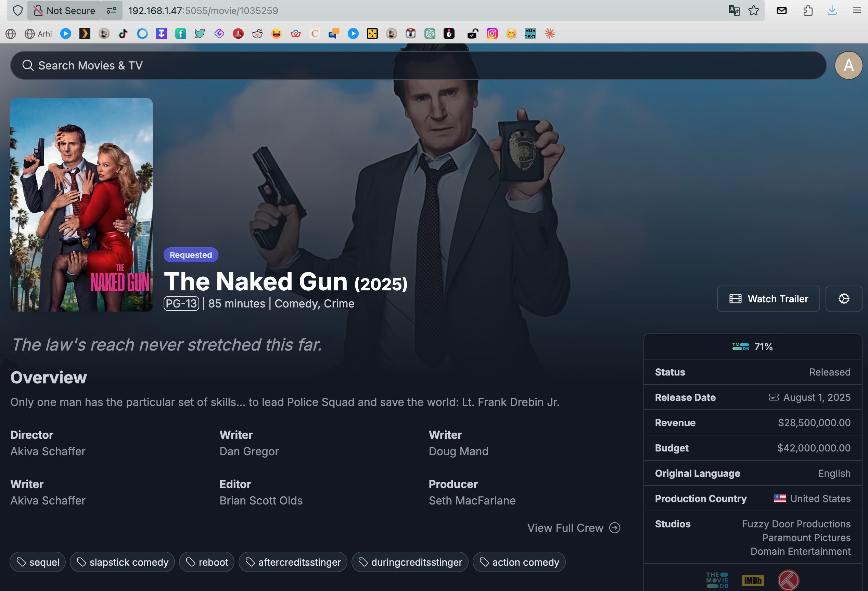This screenshot has height=591, width=868.
Task: Open Fuzzy Door Productions studio link
Action: point(796,524)
